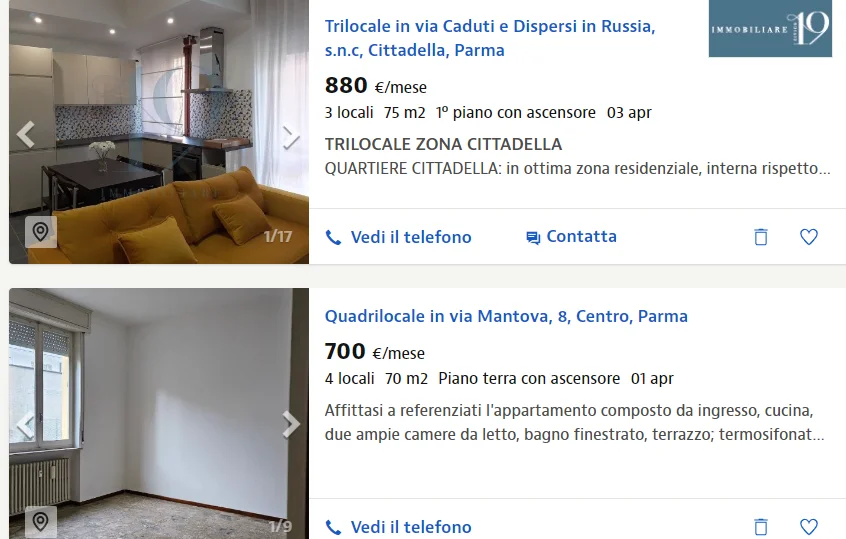Click Vedi il telefono for via Mantova listing
Viewport: 846px width, 539px height.
(x=398, y=527)
